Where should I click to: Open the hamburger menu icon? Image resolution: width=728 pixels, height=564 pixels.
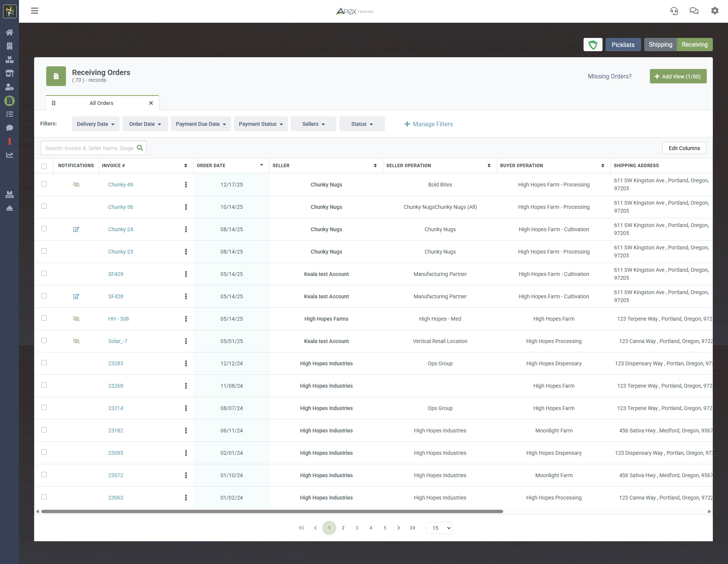(x=35, y=11)
